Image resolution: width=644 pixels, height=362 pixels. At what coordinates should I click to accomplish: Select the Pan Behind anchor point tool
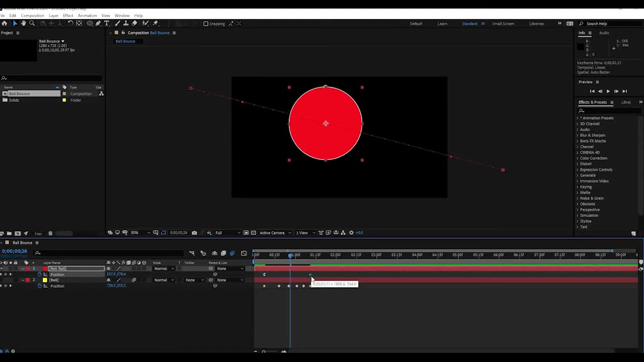point(79,23)
